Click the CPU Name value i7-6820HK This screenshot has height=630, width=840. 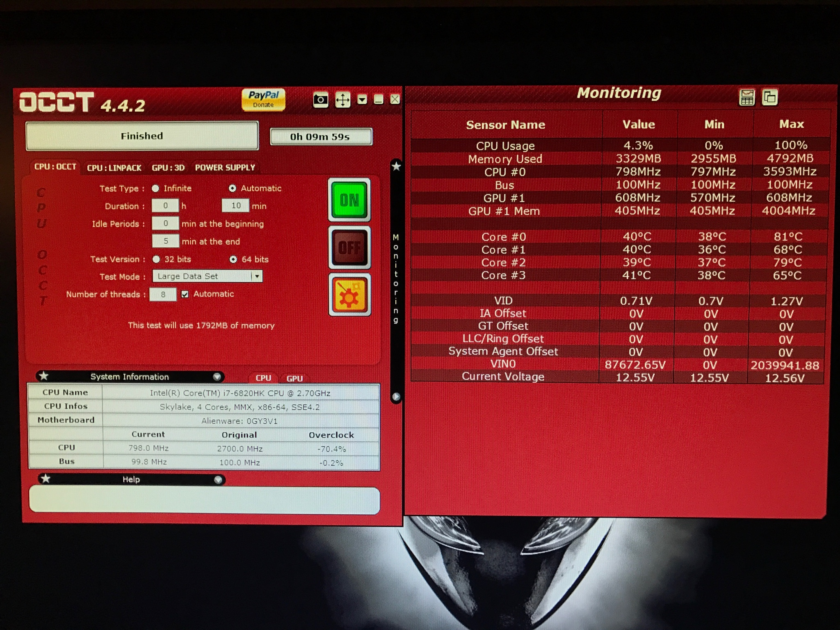point(240,393)
